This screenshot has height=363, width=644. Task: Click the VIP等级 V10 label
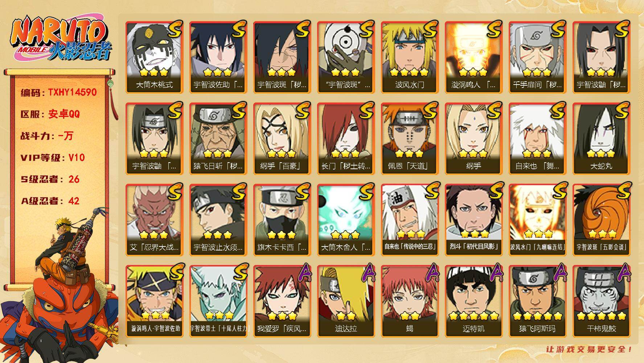point(53,158)
